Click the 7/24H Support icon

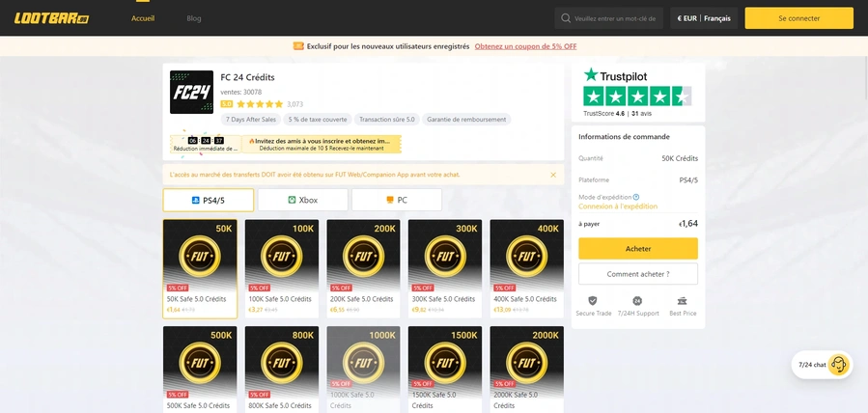[x=637, y=301]
